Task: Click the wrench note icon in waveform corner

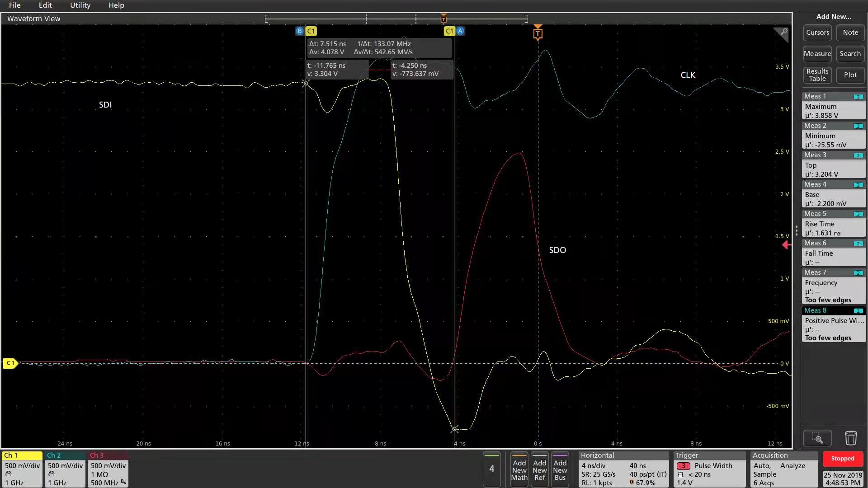Action: point(782,33)
